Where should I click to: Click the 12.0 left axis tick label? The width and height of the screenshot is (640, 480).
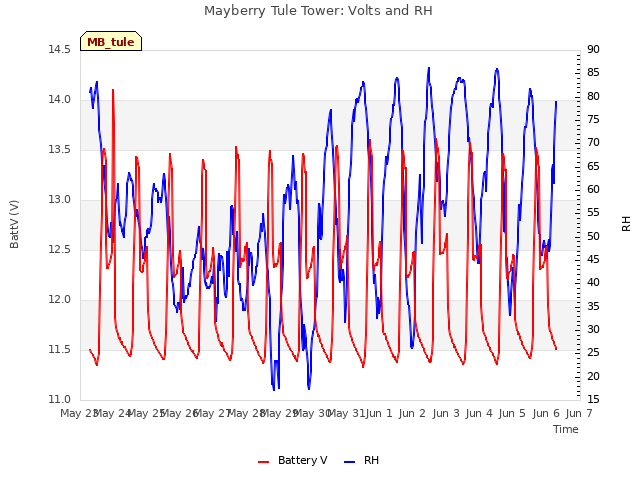(x=60, y=300)
